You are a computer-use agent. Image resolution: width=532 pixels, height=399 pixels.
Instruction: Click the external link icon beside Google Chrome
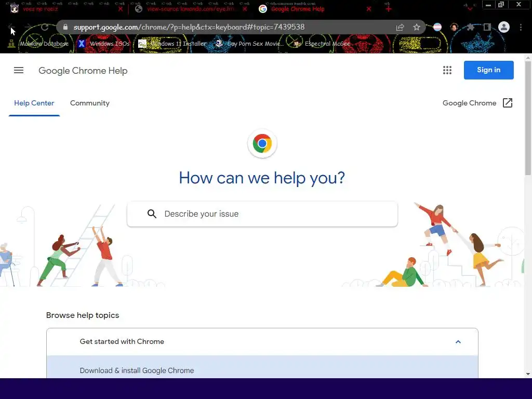508,103
